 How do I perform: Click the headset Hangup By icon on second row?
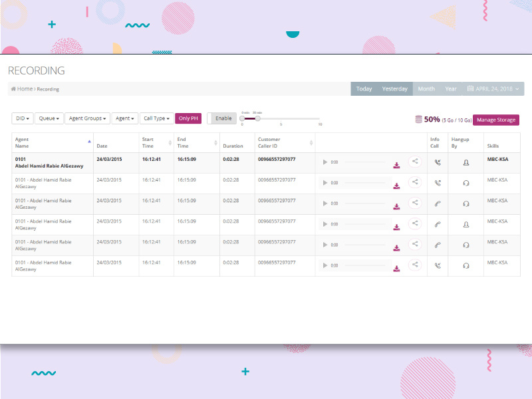point(465,182)
